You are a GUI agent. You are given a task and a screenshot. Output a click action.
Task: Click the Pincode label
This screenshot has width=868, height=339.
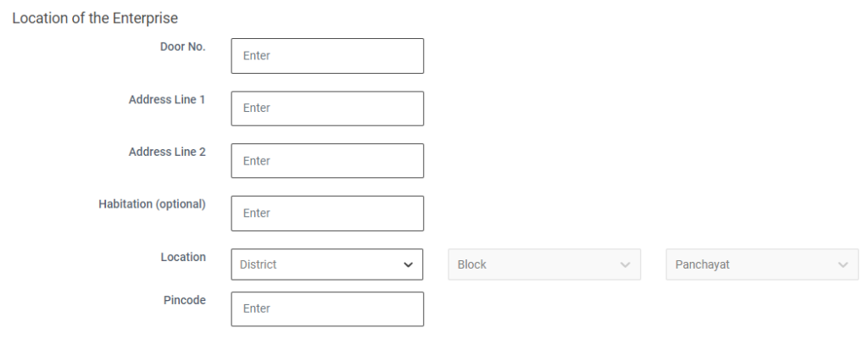coord(186,301)
